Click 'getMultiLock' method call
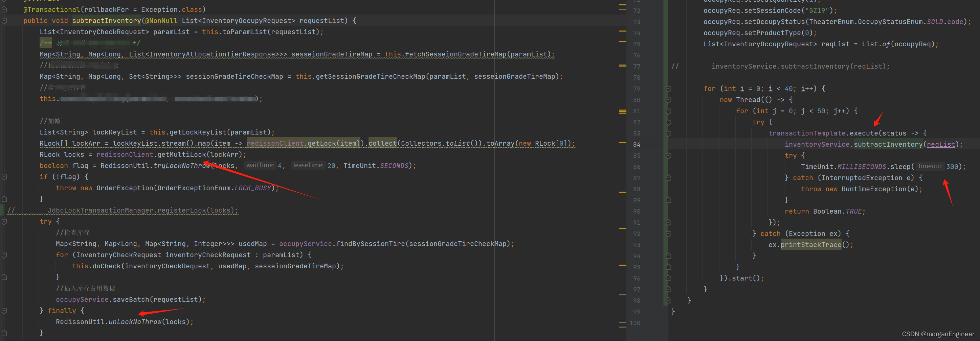 [181, 154]
